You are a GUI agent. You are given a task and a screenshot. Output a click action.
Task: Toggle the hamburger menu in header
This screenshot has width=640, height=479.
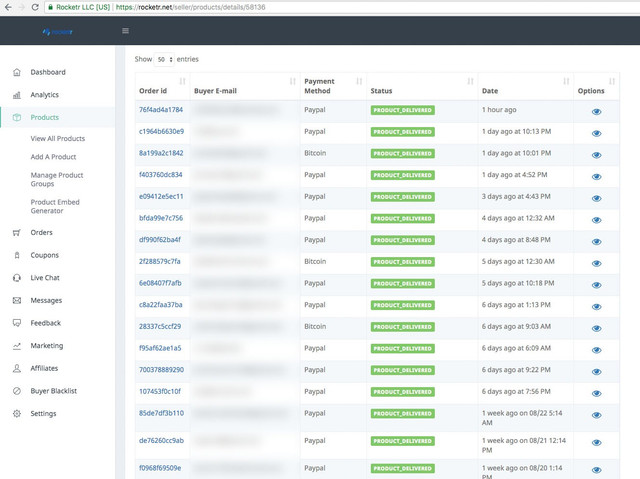(125, 31)
